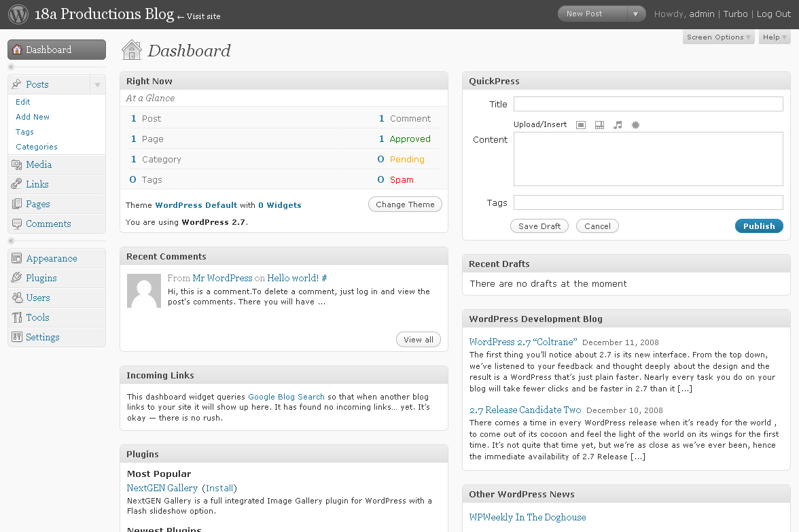The image size is (799, 532).
Task: Click the Add Media starburst icon
Action: 635,125
